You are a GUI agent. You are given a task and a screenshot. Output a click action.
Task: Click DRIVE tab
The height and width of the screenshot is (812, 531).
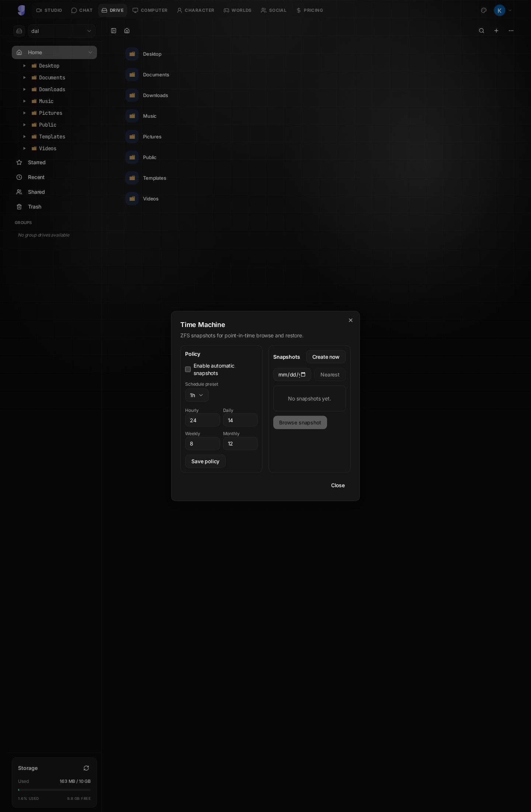click(x=112, y=10)
